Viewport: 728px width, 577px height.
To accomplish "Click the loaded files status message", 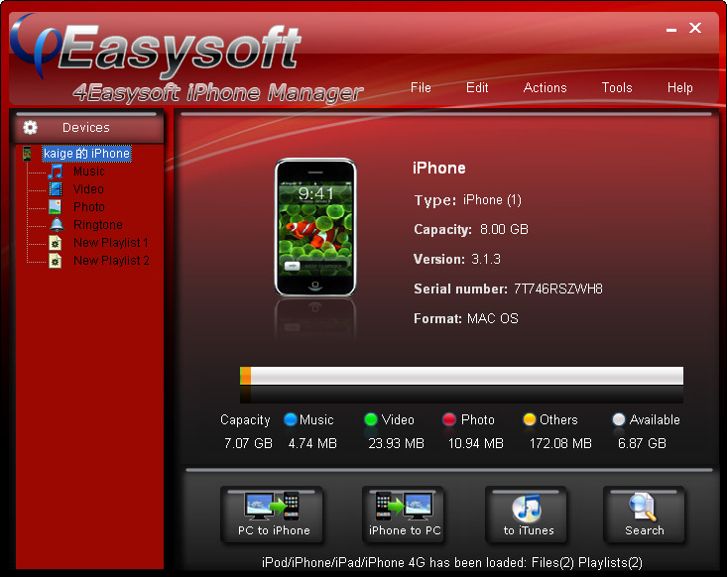I will 451,562.
